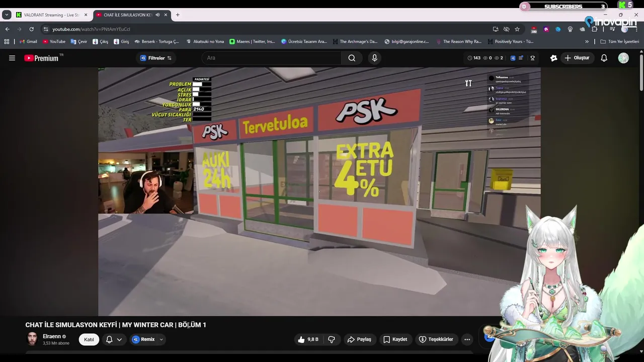Image resolution: width=644 pixels, height=362 pixels.
Task: Open the Gmail bookmark
Action: pyautogui.click(x=28, y=42)
